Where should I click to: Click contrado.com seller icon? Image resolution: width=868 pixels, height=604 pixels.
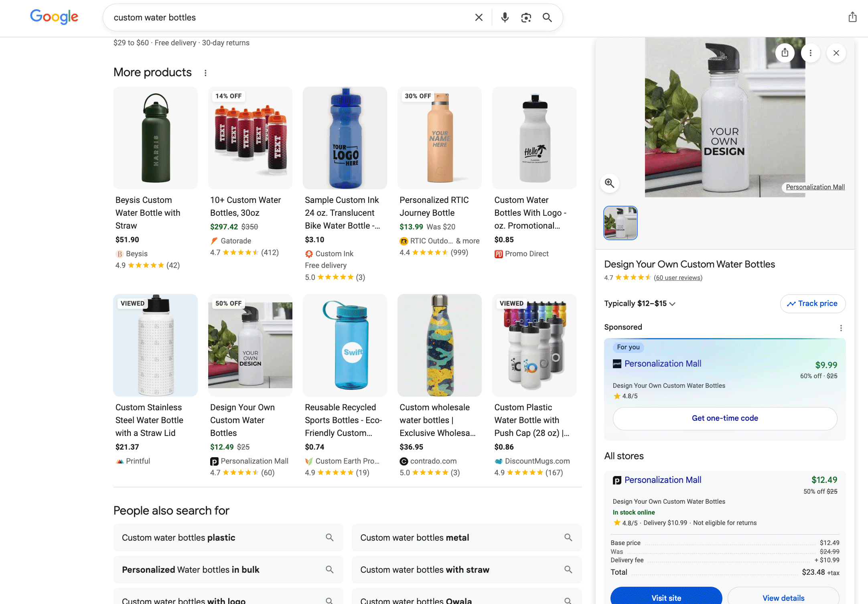click(404, 461)
